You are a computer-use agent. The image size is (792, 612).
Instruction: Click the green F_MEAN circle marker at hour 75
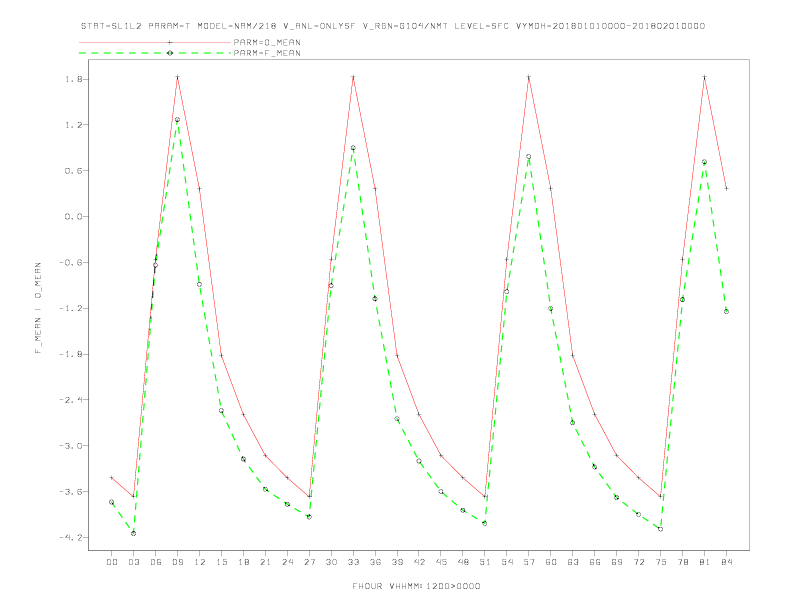[x=660, y=529]
